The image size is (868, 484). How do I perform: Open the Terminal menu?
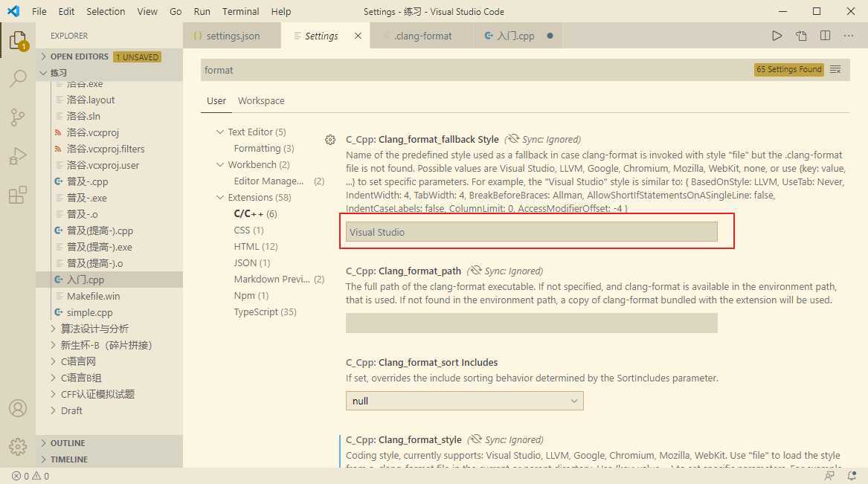coord(241,12)
